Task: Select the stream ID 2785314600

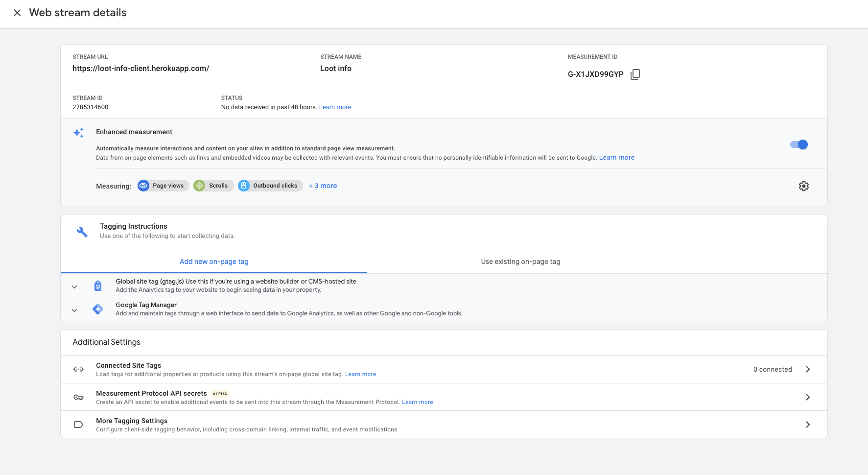Action: pyautogui.click(x=91, y=107)
